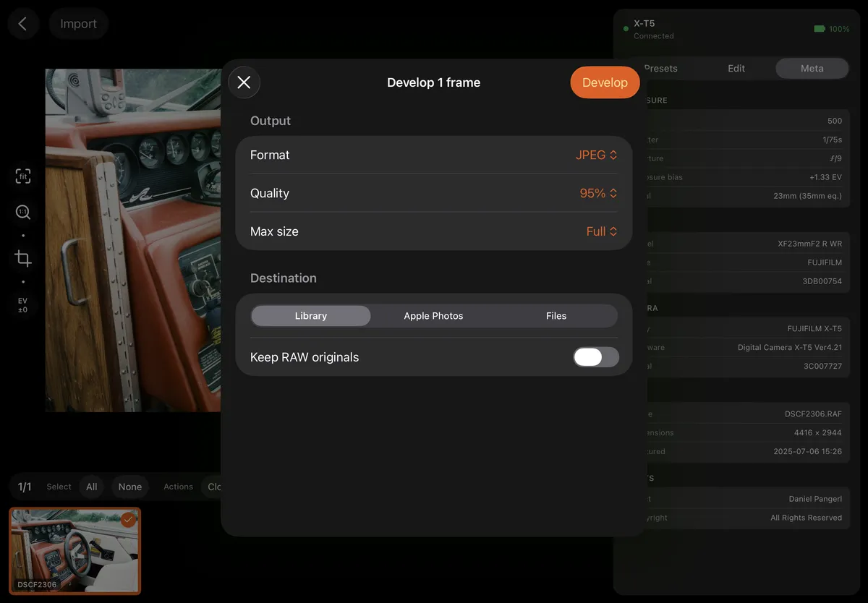This screenshot has width=868, height=603.
Task: Click firmware Digital Camera X-T5 Ver4.21
Action: (790, 347)
